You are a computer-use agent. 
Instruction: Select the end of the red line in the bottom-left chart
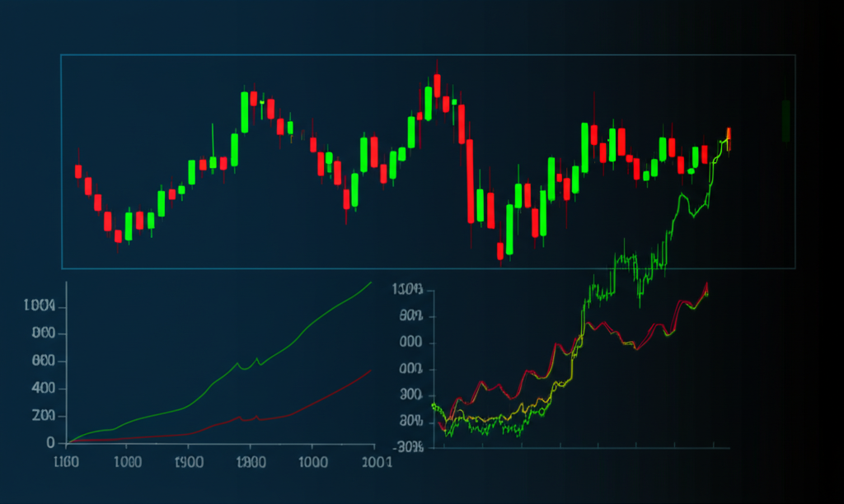(370, 371)
